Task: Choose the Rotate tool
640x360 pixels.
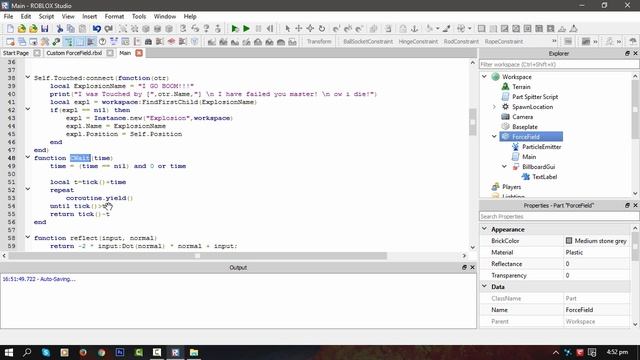Action: click(322, 29)
